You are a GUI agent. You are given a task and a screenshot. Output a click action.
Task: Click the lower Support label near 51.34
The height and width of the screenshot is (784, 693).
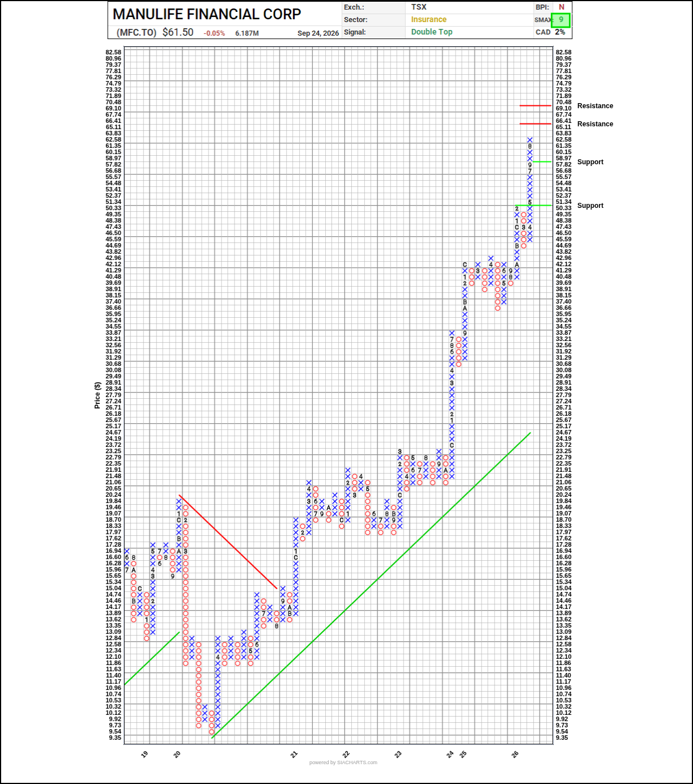pos(590,206)
